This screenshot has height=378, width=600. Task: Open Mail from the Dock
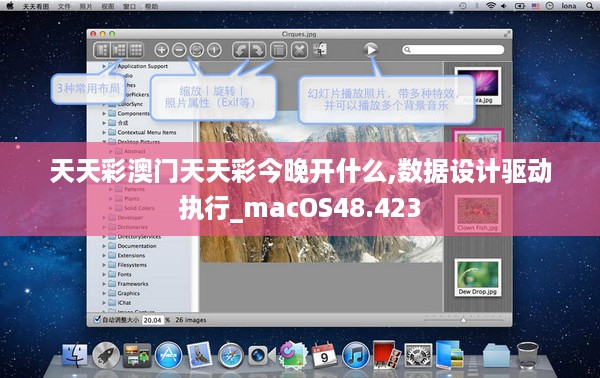[199, 355]
